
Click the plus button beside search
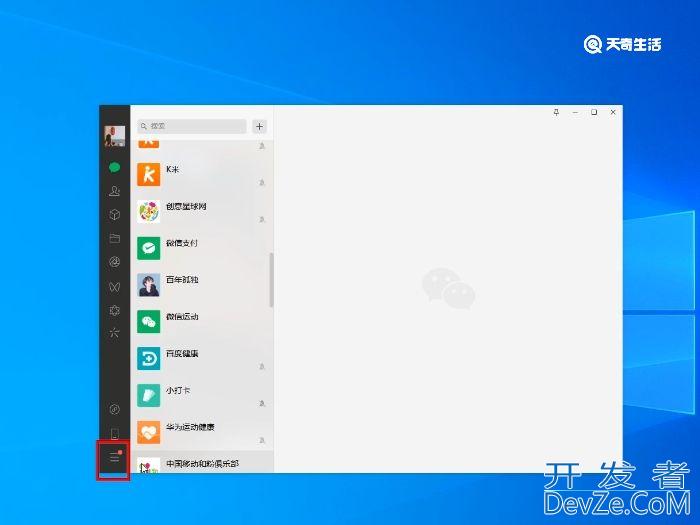click(x=259, y=126)
